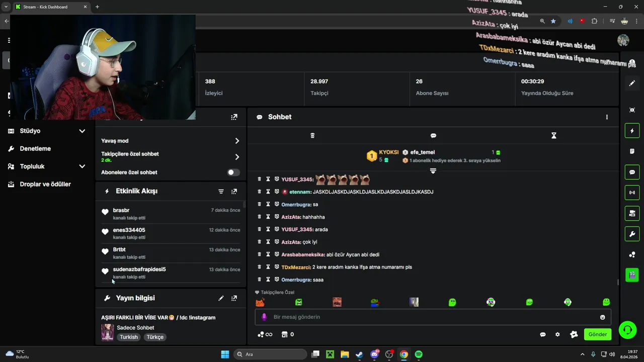Timeout etennam using the hourglass icon
This screenshot has height=362, width=644.
pyautogui.click(x=268, y=192)
